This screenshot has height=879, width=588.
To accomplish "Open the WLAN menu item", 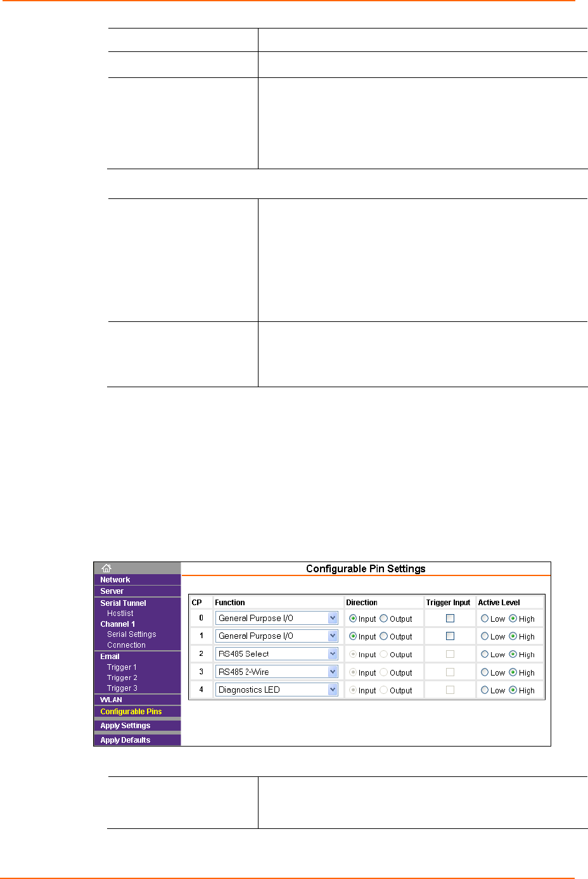I will coord(111,700).
